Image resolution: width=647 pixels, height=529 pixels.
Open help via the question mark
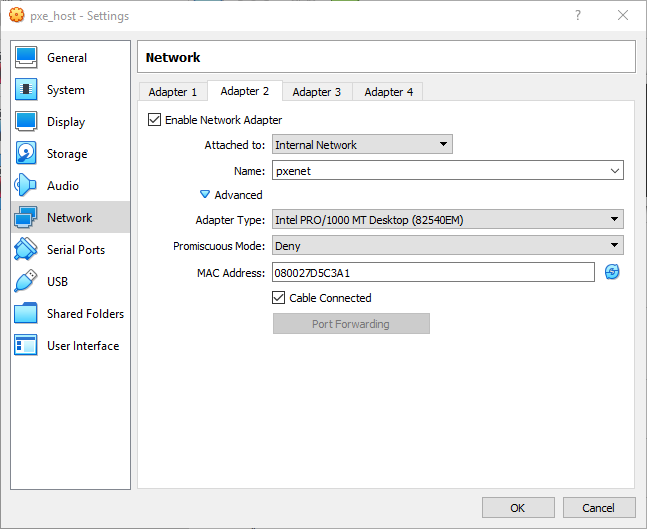pyautogui.click(x=578, y=15)
